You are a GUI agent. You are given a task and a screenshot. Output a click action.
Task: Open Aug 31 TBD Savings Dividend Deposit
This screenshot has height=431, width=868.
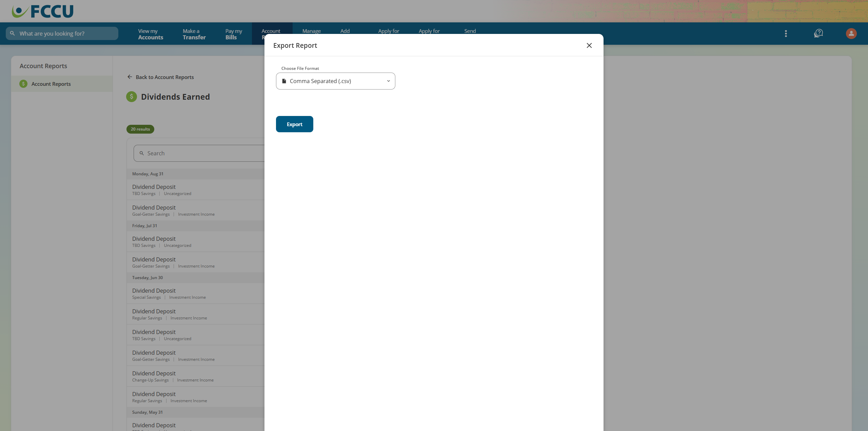pyautogui.click(x=196, y=190)
